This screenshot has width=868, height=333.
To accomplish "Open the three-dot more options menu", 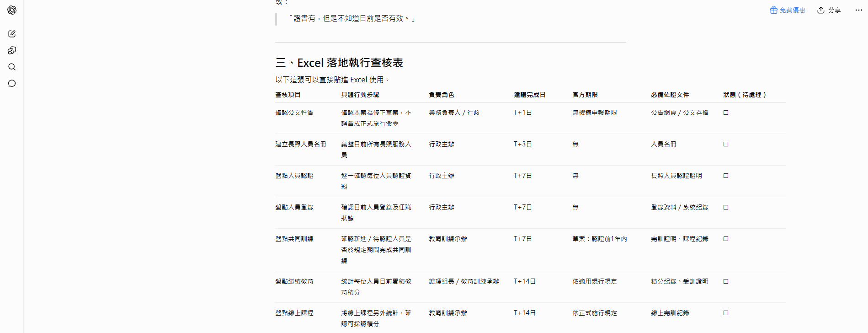I will point(858,10).
